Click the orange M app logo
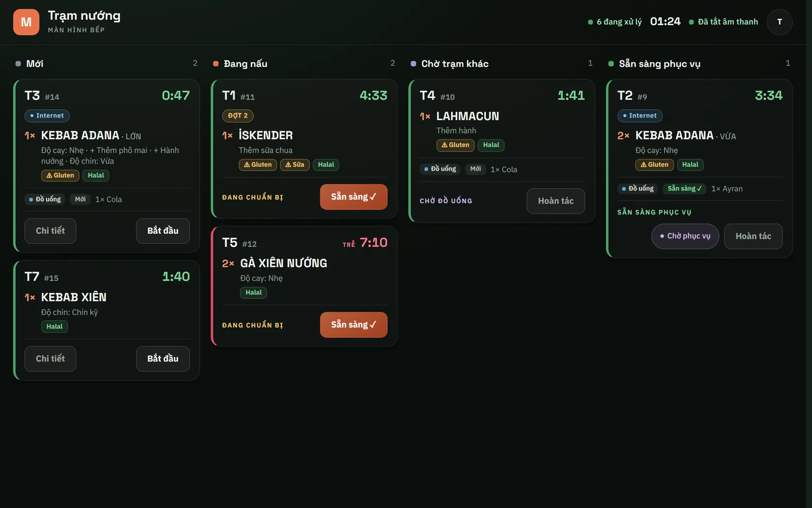Viewport: 812px width, 508px height. (26, 22)
